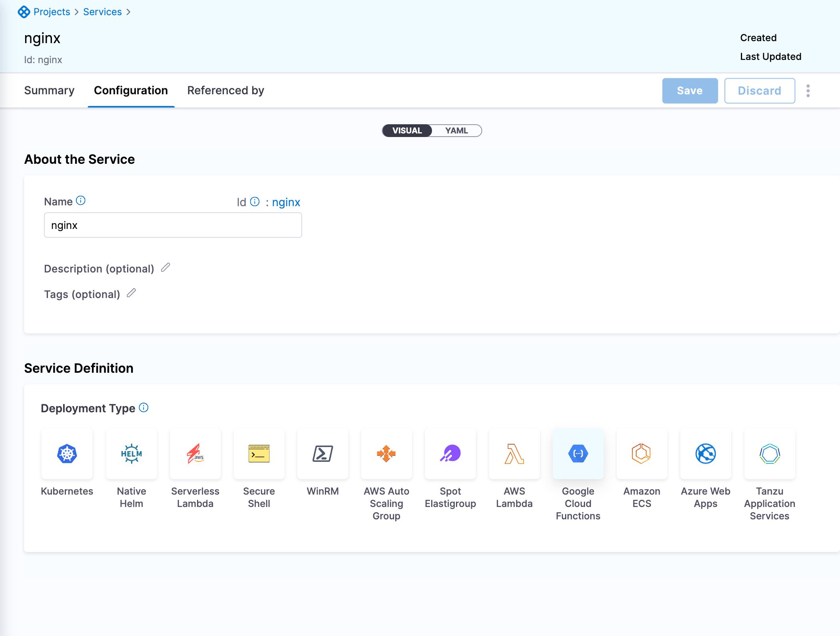This screenshot has height=636, width=840.
Task: Choose Native Helm deployment type
Action: [x=131, y=454]
